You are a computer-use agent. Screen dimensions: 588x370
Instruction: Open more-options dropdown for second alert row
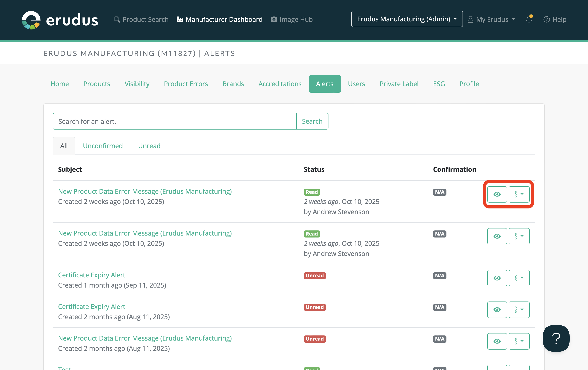[519, 236]
